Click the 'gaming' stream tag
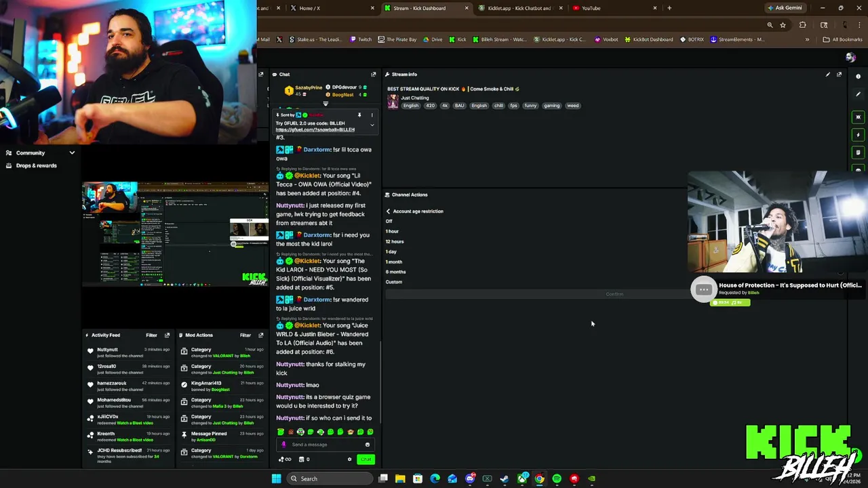Image resolution: width=868 pixels, height=488 pixels. pyautogui.click(x=551, y=106)
